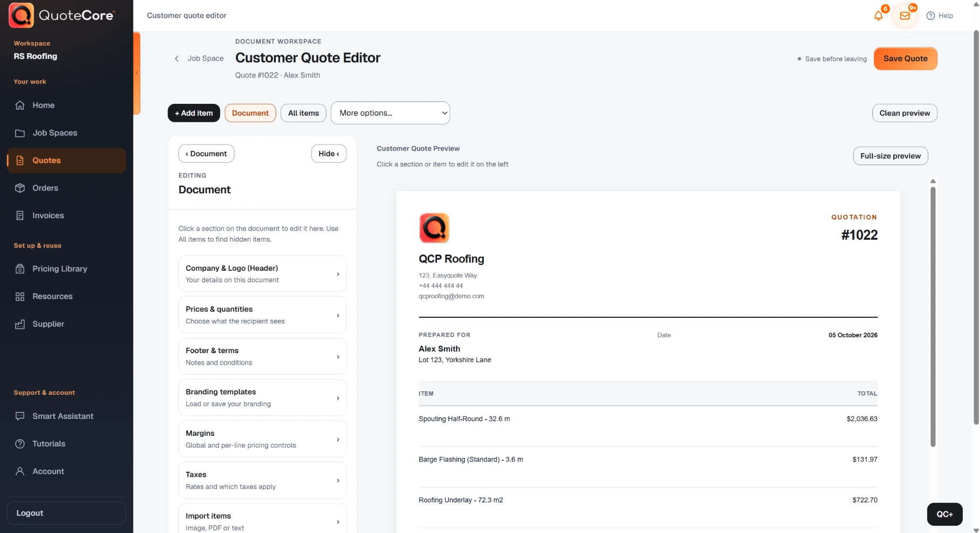Expand Prices & quantities section
Screen dimensions: 980x533
click(262, 315)
